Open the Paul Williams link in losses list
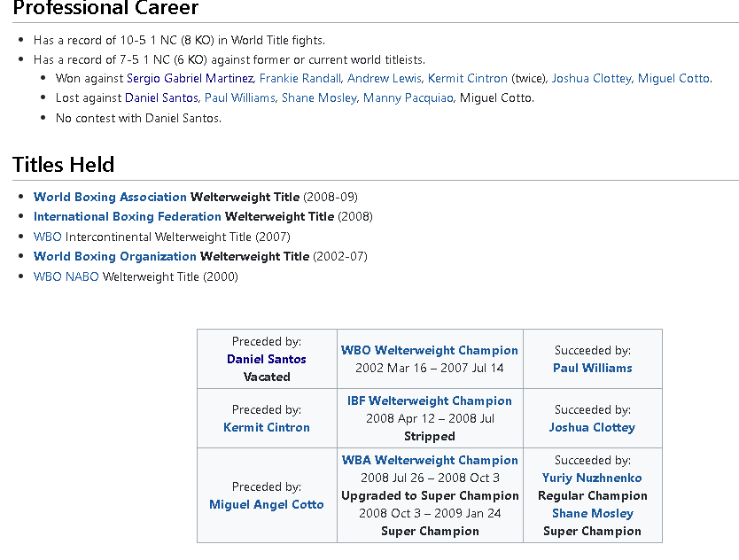Image resolution: width=739 pixels, height=560 pixels. [x=239, y=97]
